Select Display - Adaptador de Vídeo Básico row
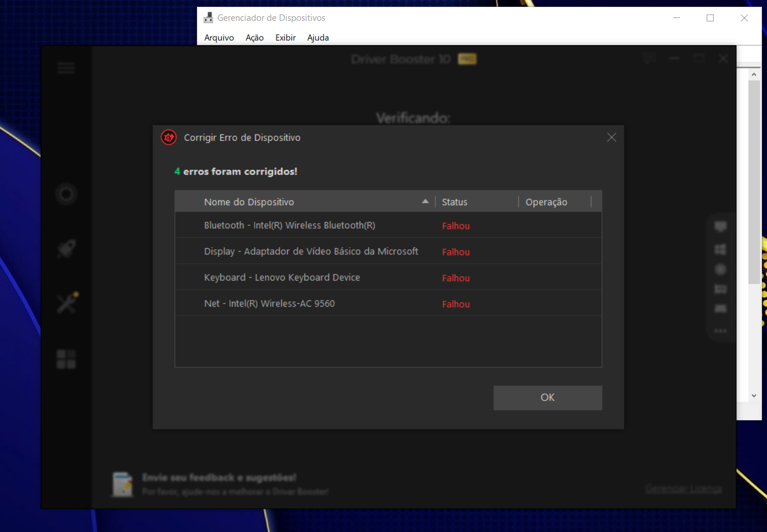Viewport: 767px width, 532px height. pos(388,251)
